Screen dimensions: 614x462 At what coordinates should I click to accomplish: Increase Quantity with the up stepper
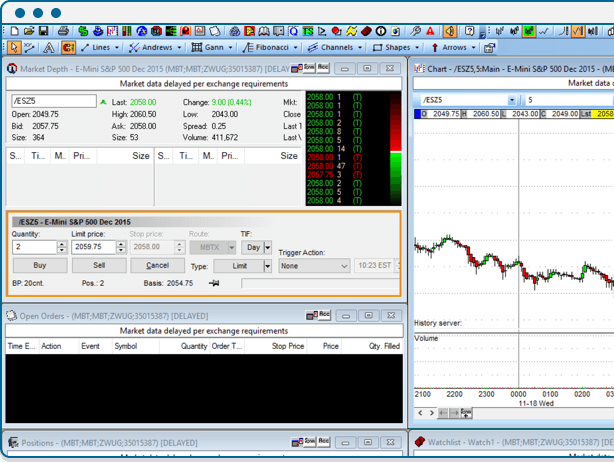(x=62, y=244)
